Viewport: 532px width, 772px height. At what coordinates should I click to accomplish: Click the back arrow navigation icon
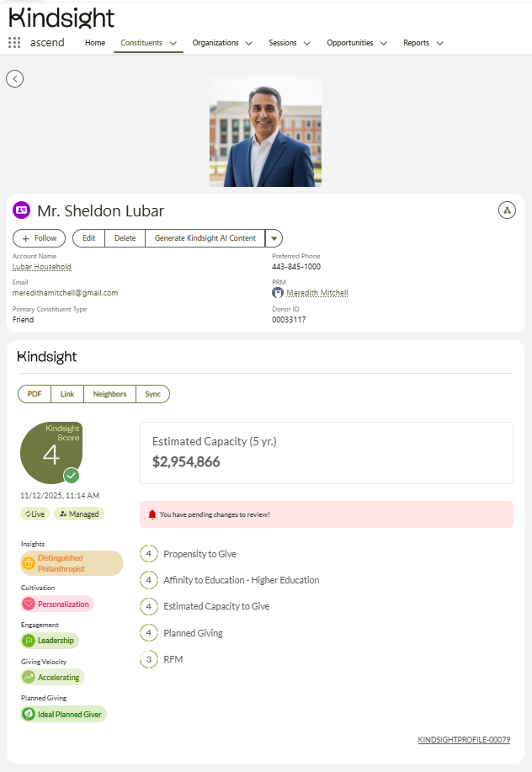pyautogui.click(x=14, y=78)
